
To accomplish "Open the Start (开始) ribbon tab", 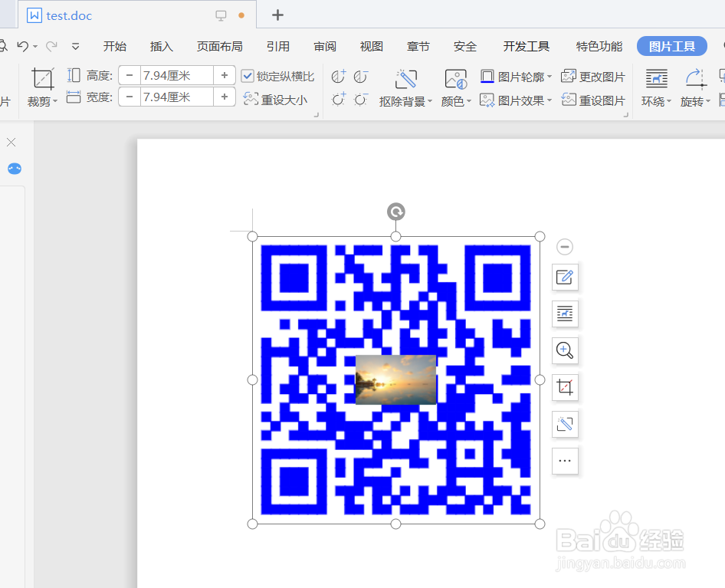I will pyautogui.click(x=115, y=46).
